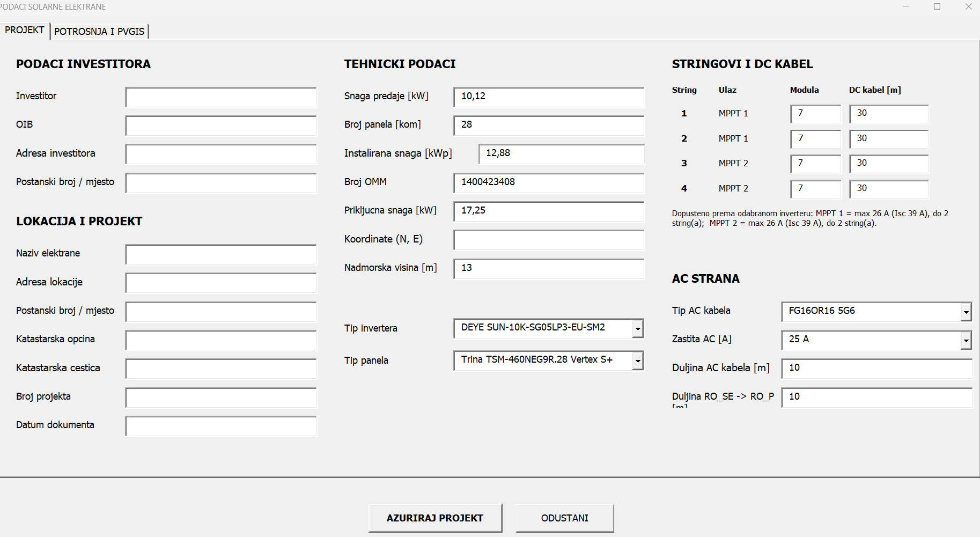Focus the Investitor input field

click(x=221, y=97)
